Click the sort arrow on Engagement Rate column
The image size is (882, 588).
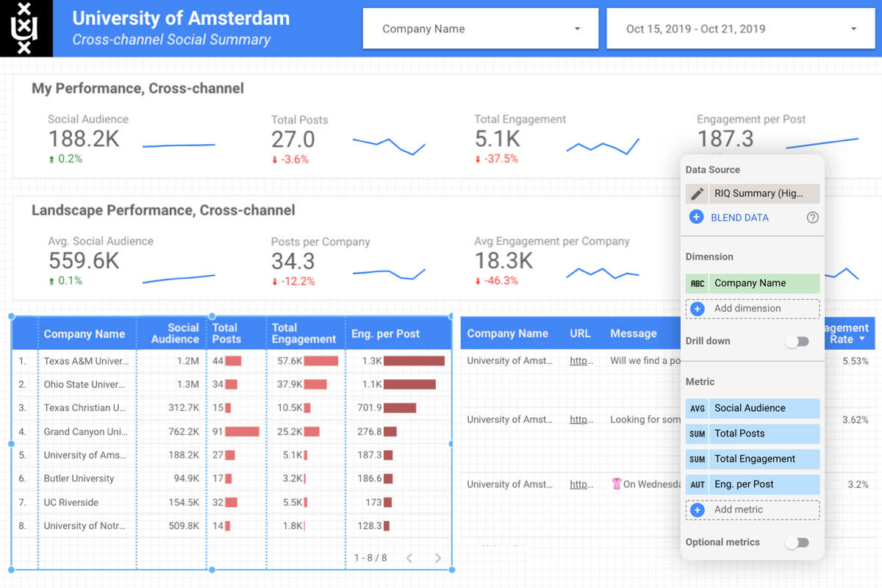[861, 340]
